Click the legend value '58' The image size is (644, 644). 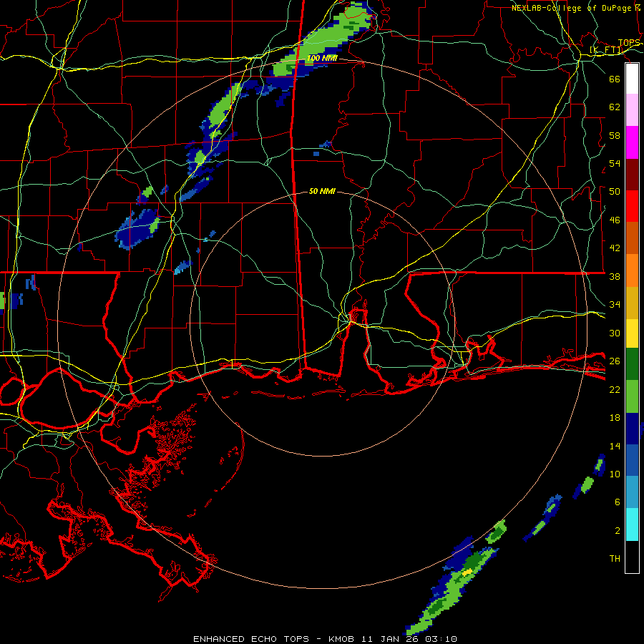click(x=615, y=135)
